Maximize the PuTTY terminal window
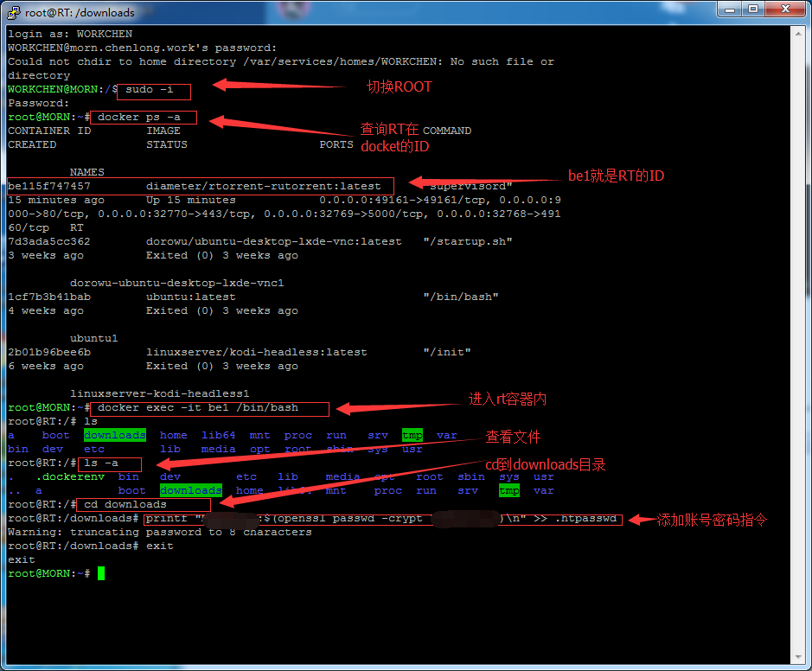This screenshot has width=812, height=671. coord(753,10)
